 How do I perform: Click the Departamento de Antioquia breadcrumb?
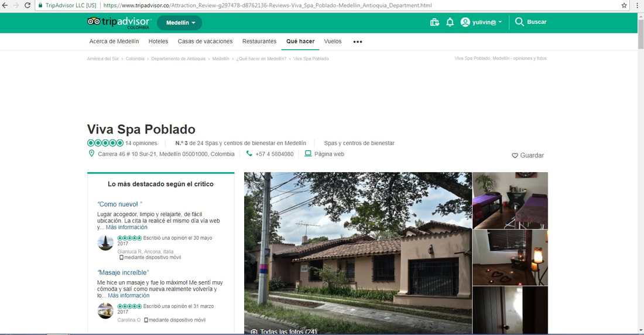click(178, 59)
